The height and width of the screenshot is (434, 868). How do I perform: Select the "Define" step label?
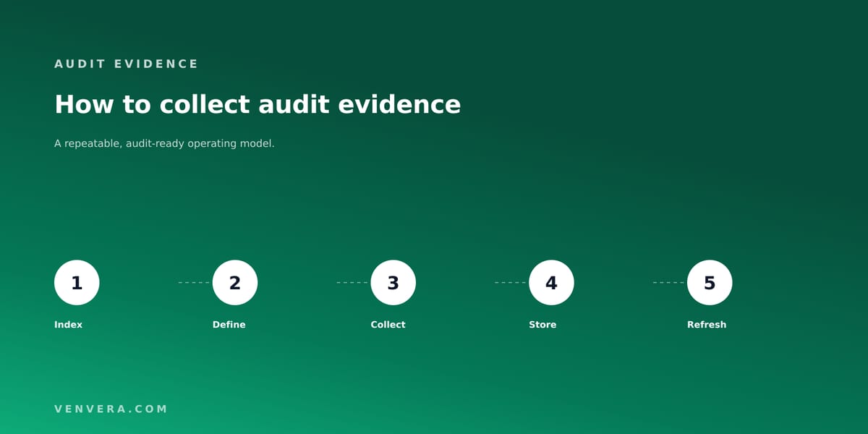229,325
